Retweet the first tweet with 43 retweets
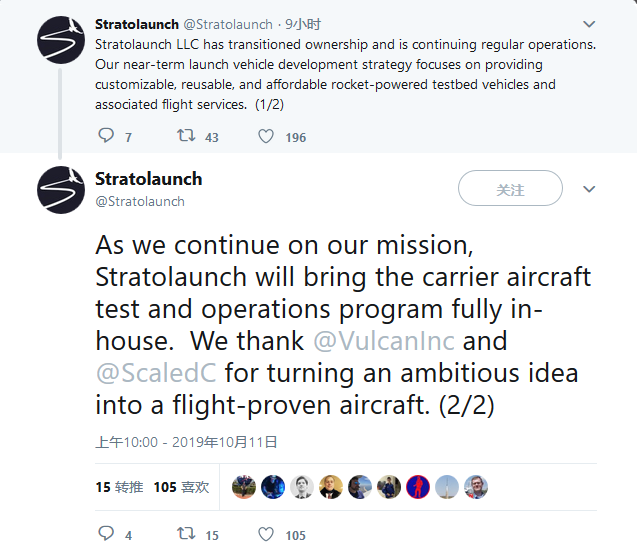 (x=186, y=136)
